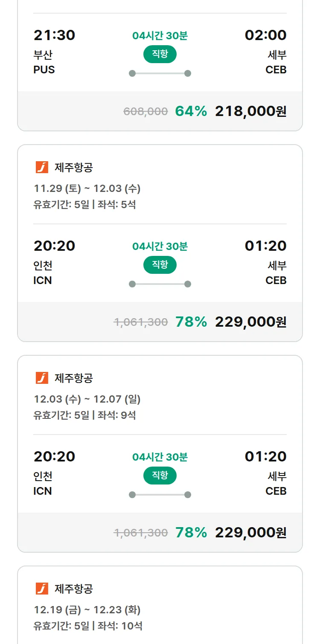Select 229,000원 fare for 11.29 departure
This screenshot has height=644, width=320.
pyautogui.click(x=250, y=322)
